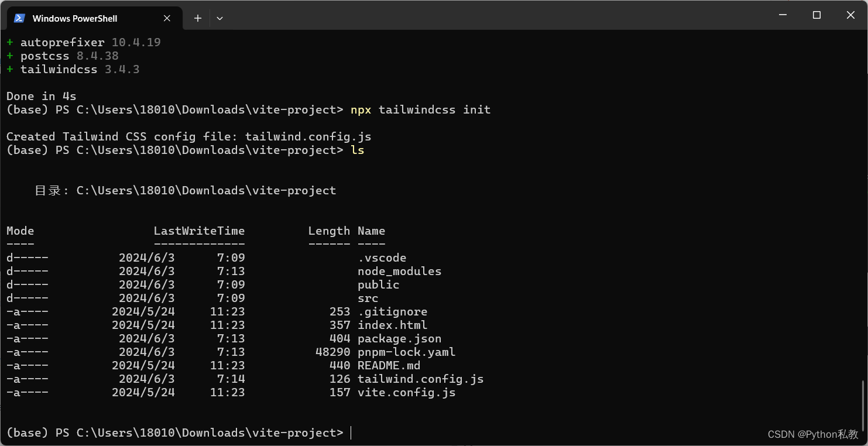The height and width of the screenshot is (446, 868).
Task: Click 'package.json' in the file listing
Action: click(x=399, y=338)
